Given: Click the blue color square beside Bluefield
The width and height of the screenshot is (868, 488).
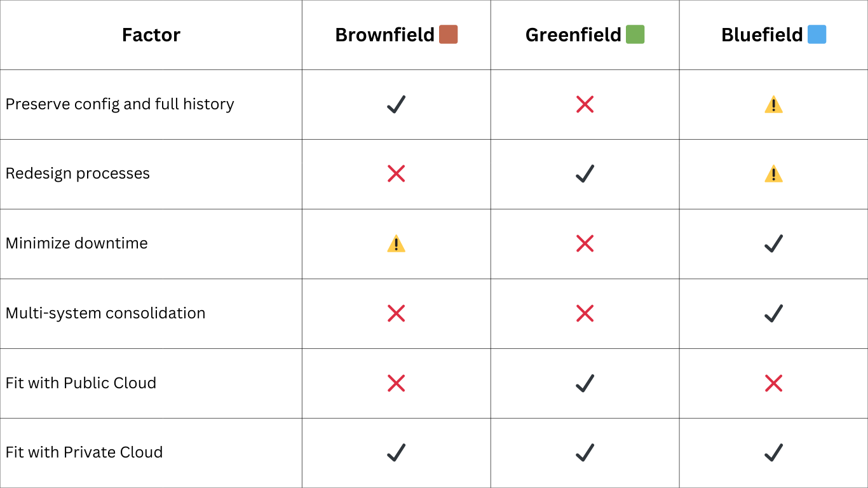Looking at the screenshot, I should click(x=817, y=34).
